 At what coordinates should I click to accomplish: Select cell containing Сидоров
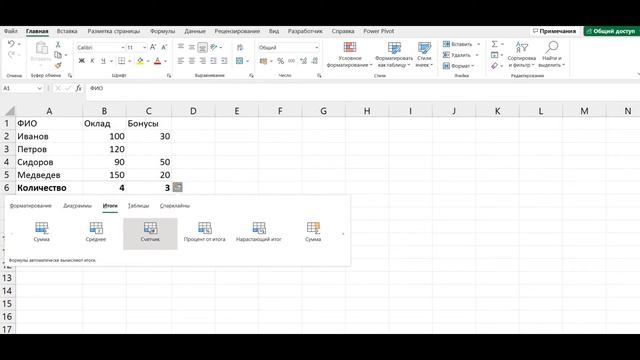click(x=49, y=162)
